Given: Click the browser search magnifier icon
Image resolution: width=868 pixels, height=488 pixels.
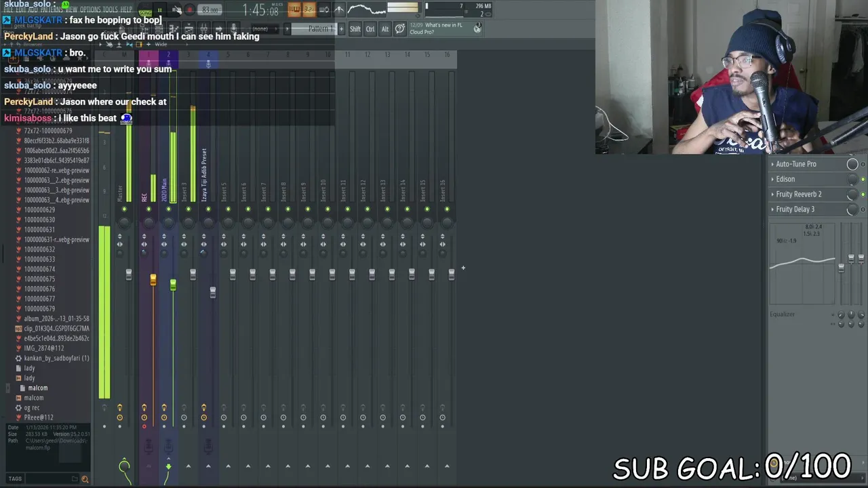Looking at the screenshot, I should coord(85,479).
